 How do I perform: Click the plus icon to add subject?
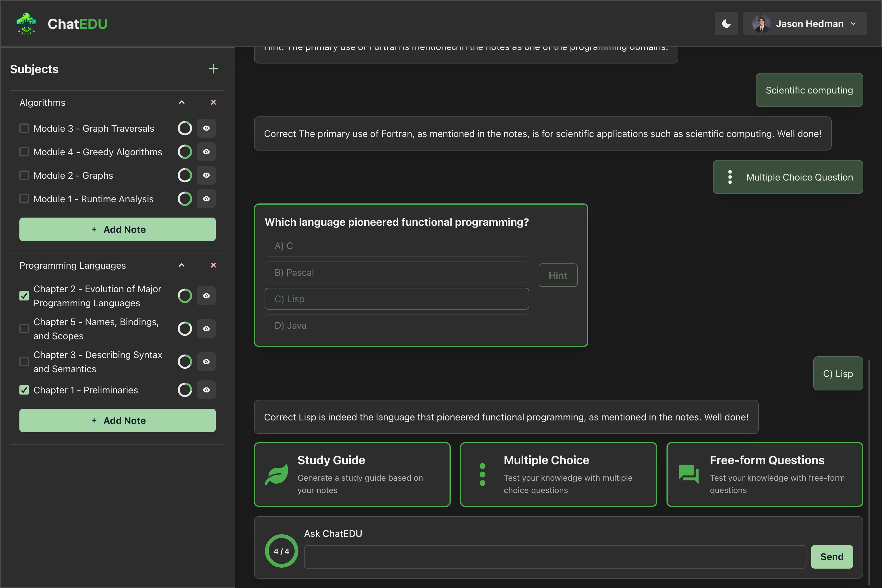213,69
